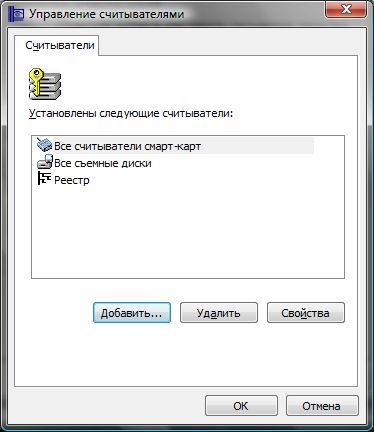
Task: Switch to the Считыватели tab
Action: pos(60,45)
